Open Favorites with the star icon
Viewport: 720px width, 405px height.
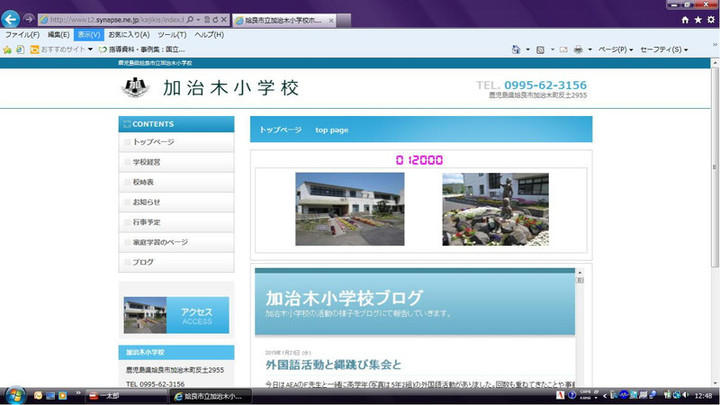point(697,20)
